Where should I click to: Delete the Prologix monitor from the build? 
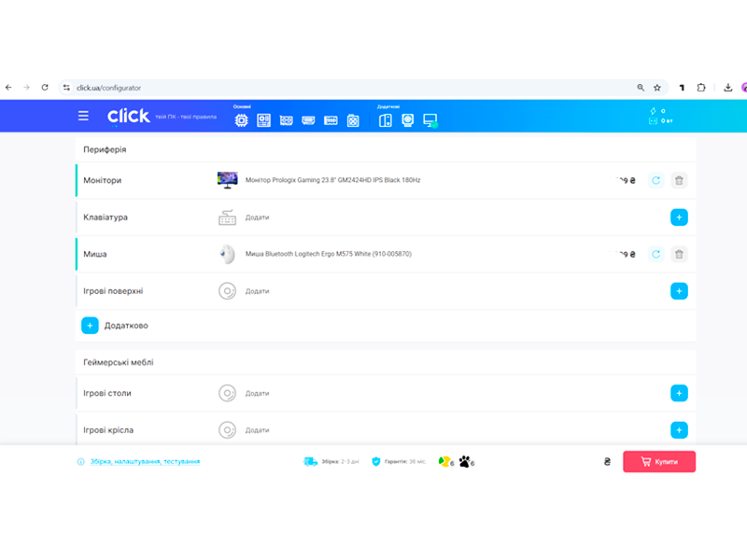(x=679, y=180)
